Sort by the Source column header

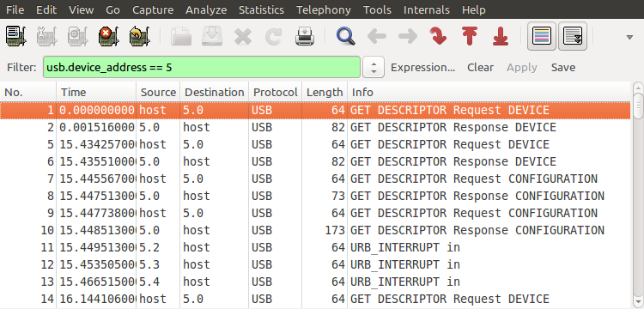click(158, 93)
